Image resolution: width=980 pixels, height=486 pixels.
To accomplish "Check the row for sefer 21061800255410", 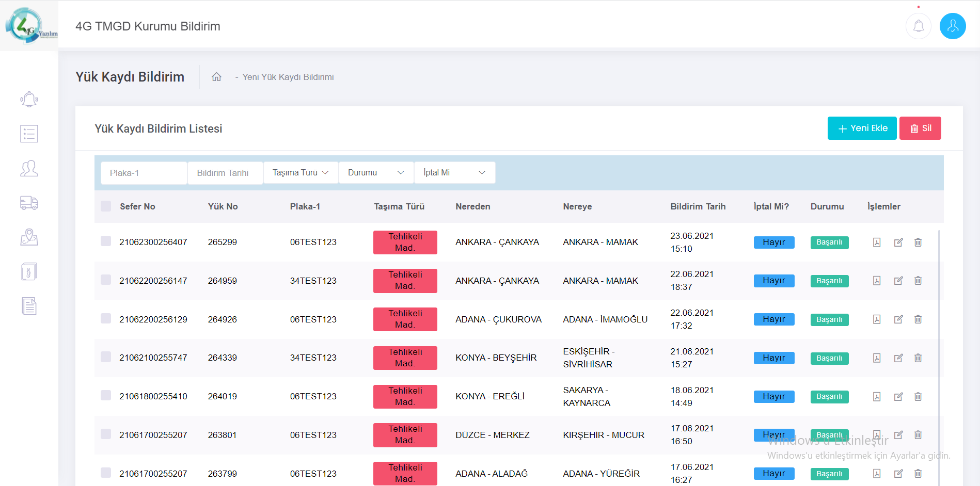I will (106, 395).
